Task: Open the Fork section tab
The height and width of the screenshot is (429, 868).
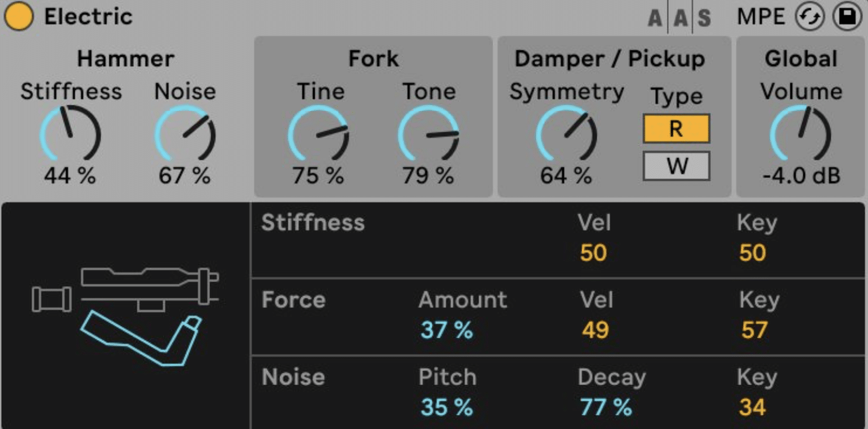Action: (373, 59)
